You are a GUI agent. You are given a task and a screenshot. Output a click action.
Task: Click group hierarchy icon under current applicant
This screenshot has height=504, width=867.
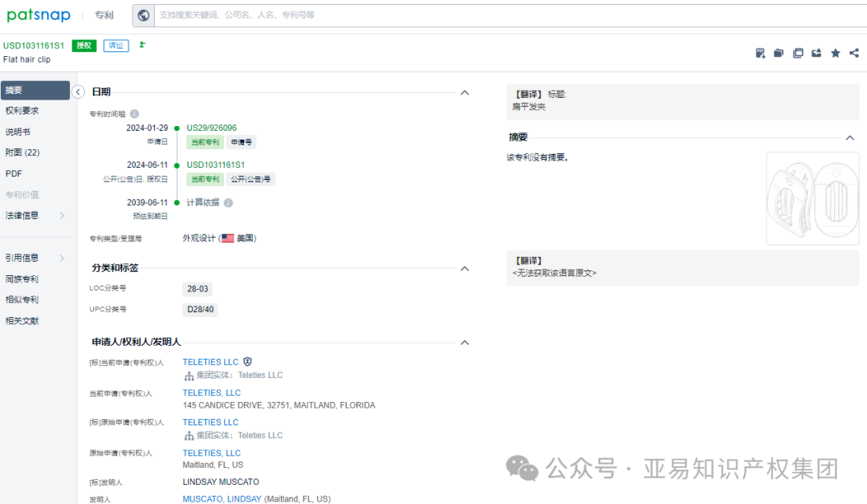point(189,376)
